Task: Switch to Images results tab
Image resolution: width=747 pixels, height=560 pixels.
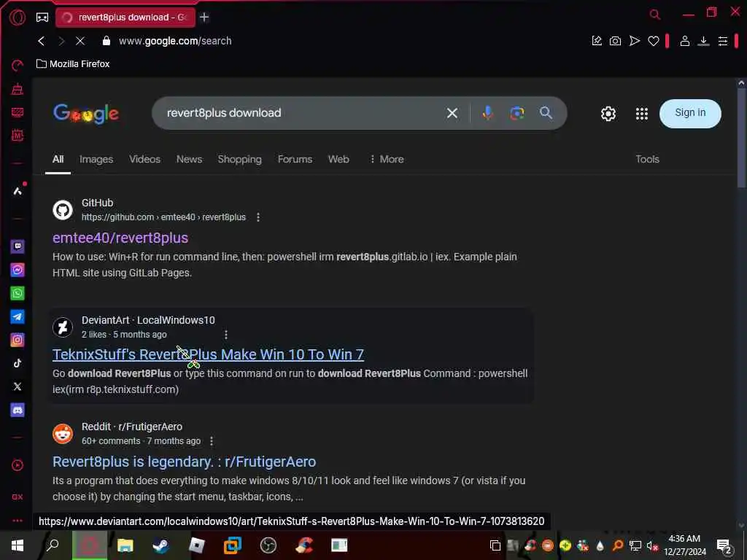Action: coord(96,160)
